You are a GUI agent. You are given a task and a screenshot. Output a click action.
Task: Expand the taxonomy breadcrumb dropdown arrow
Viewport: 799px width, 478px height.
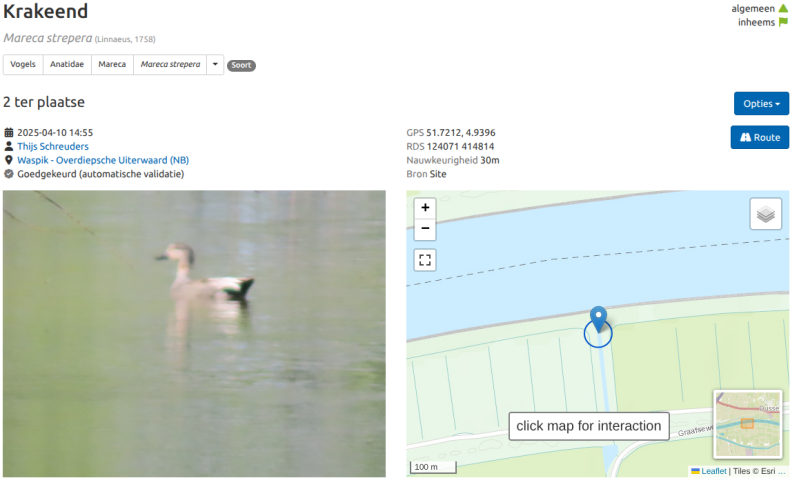point(215,65)
